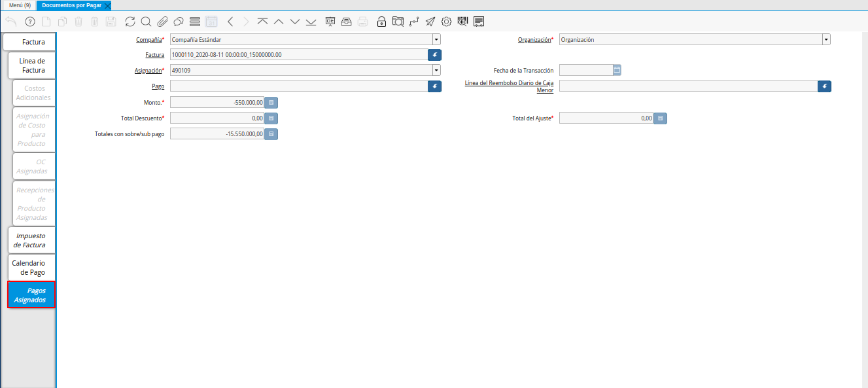
Task: Click the Total Descuento amount field
Action: click(x=217, y=118)
